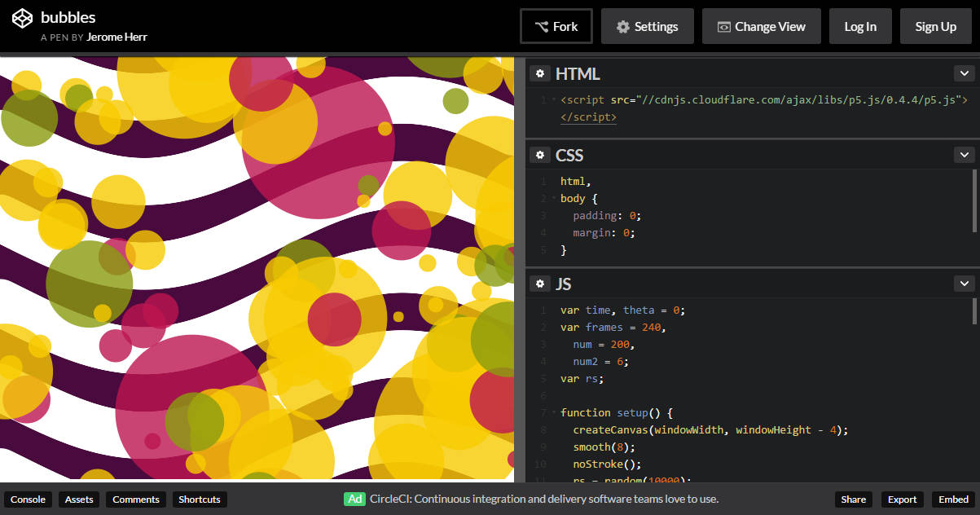Viewport: 980px width, 515px height.
Task: Click the green Ad badge
Action: pos(354,499)
